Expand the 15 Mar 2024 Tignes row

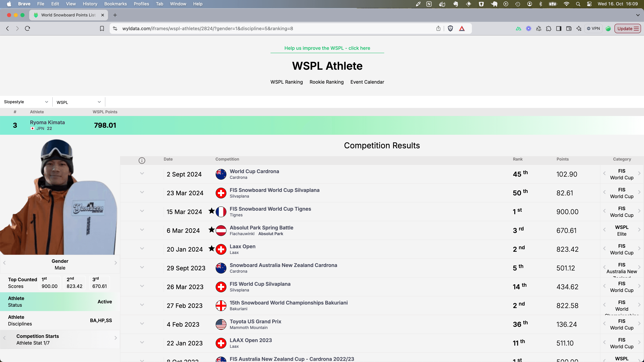[142, 211]
